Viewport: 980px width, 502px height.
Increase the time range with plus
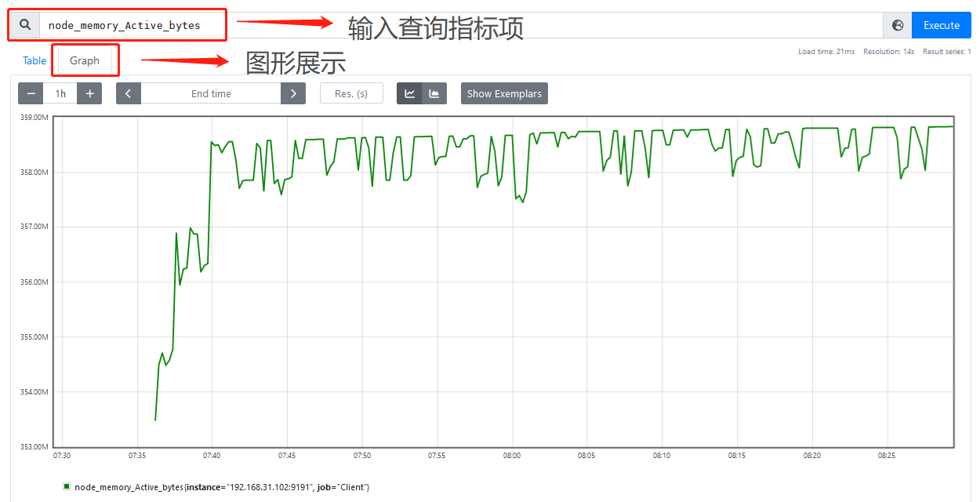click(89, 93)
